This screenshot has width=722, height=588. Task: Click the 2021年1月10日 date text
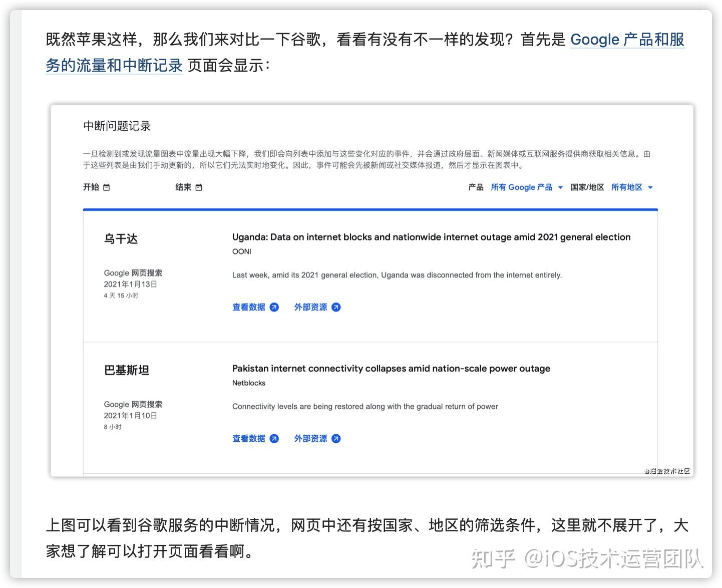pos(131,415)
